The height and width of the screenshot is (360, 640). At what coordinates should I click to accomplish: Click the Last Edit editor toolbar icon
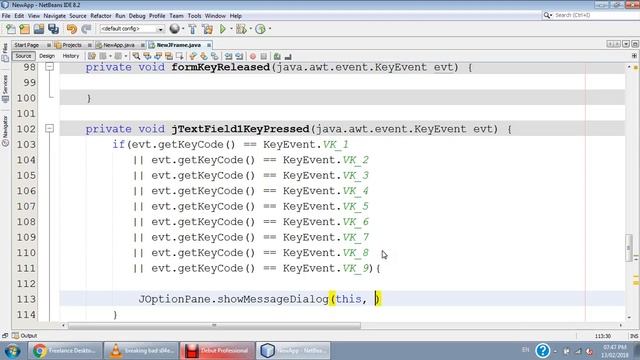[92, 56]
